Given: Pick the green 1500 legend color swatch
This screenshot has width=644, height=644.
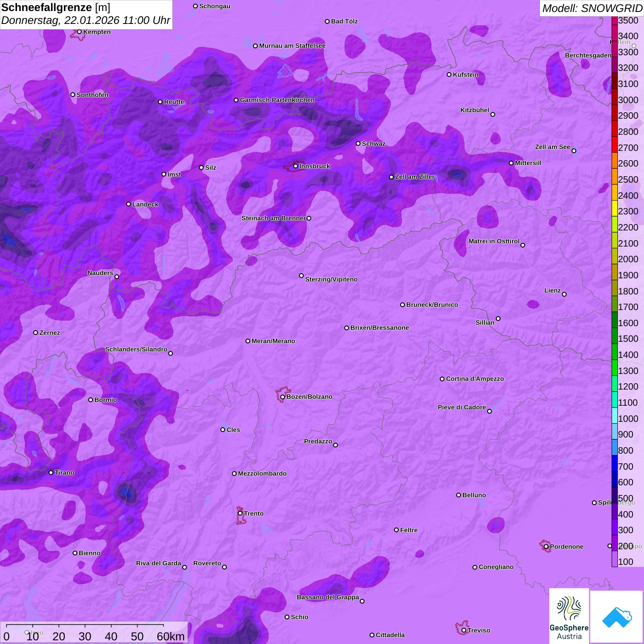Looking at the screenshot, I should (615, 336).
